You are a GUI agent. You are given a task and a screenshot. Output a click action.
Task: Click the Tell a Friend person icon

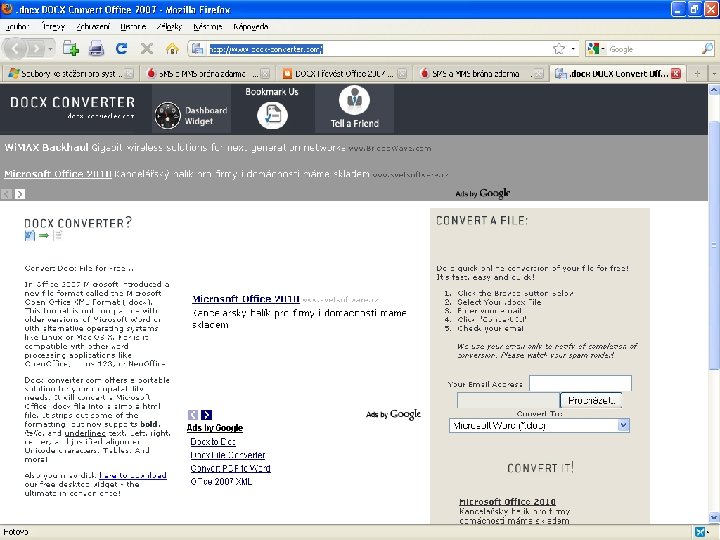coord(354,100)
